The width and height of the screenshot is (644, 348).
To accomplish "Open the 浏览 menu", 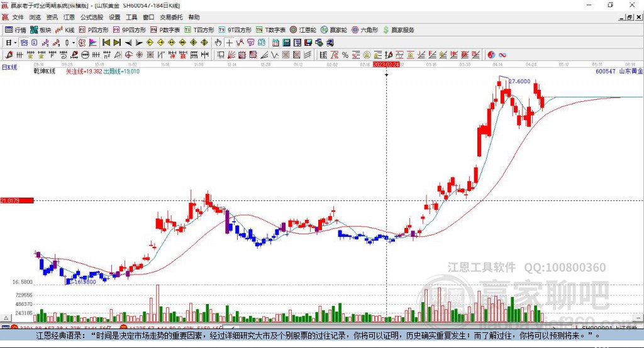I will (35, 17).
